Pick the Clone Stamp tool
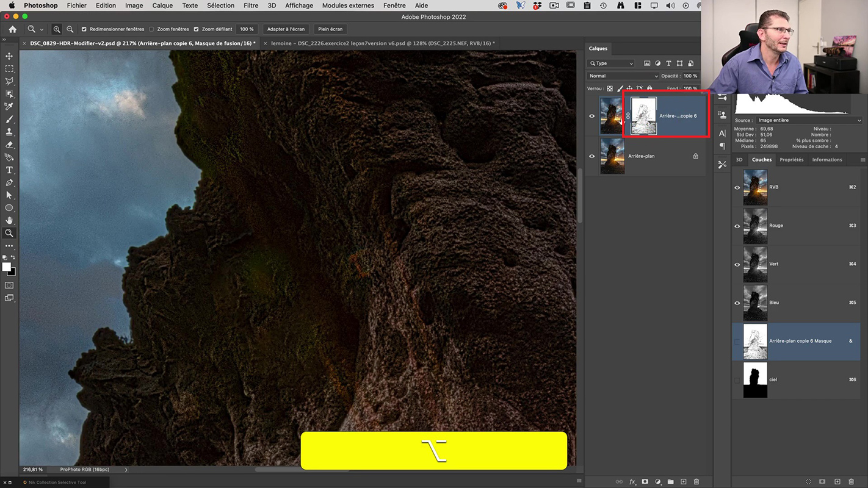 (x=9, y=132)
